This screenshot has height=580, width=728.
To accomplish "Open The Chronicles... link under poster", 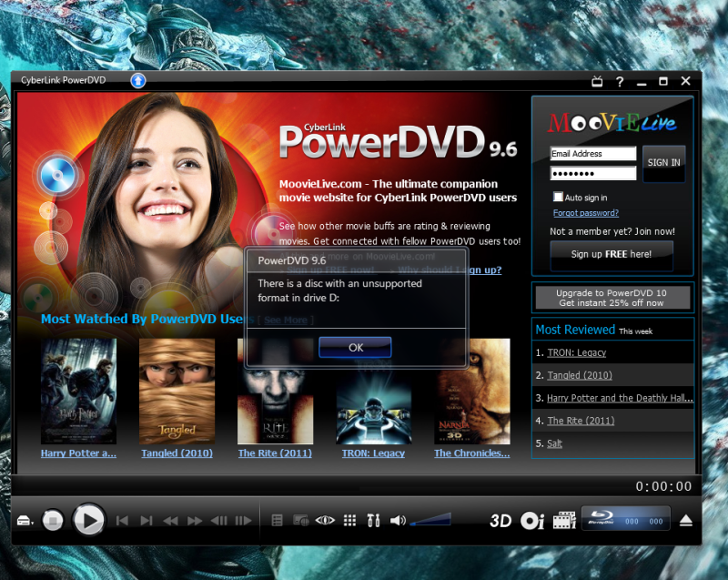I will [x=471, y=453].
